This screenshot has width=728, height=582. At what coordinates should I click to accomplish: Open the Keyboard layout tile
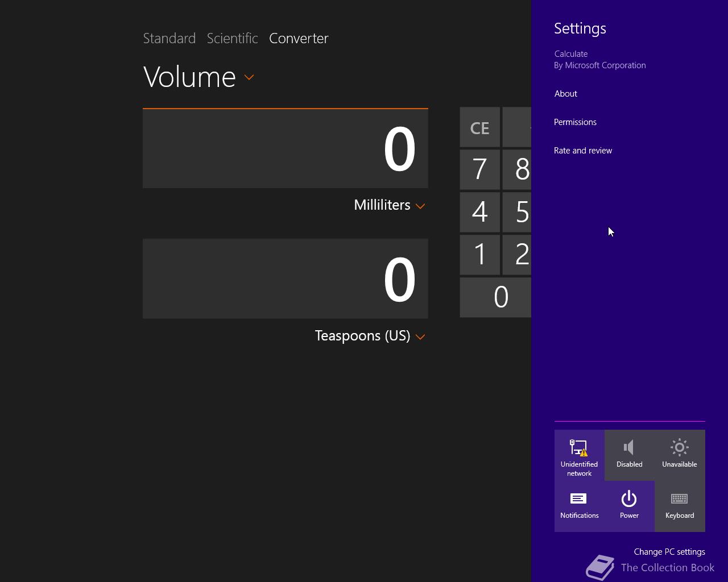point(680,506)
